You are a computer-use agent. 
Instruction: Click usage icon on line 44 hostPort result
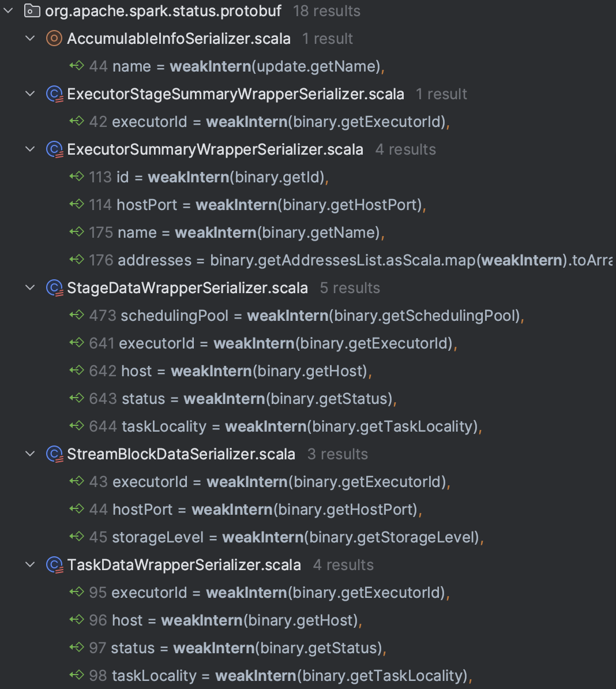(x=76, y=508)
